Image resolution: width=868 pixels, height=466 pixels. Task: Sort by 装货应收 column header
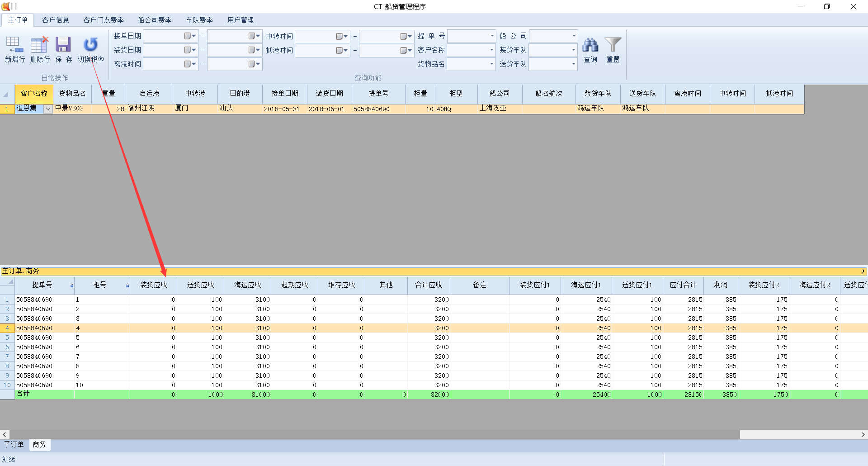[x=154, y=285]
